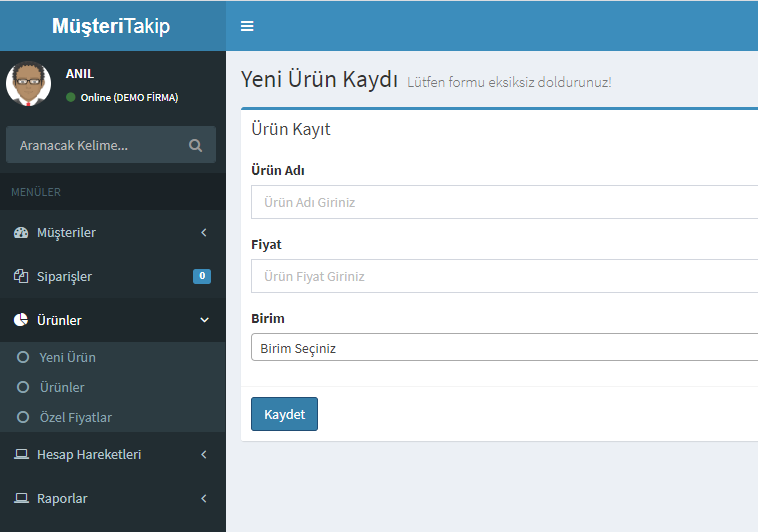
Task: Click the Raporlar laptop icon
Action: 21,498
